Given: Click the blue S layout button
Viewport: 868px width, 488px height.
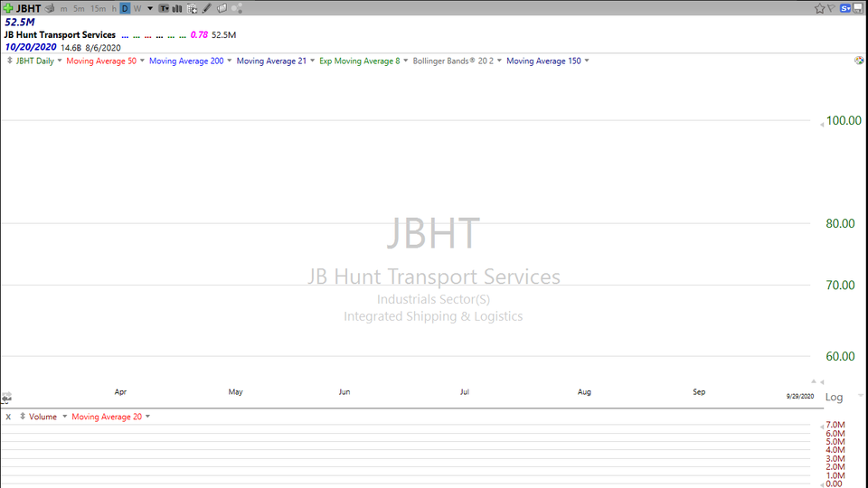Looking at the screenshot, I should pos(846,8).
